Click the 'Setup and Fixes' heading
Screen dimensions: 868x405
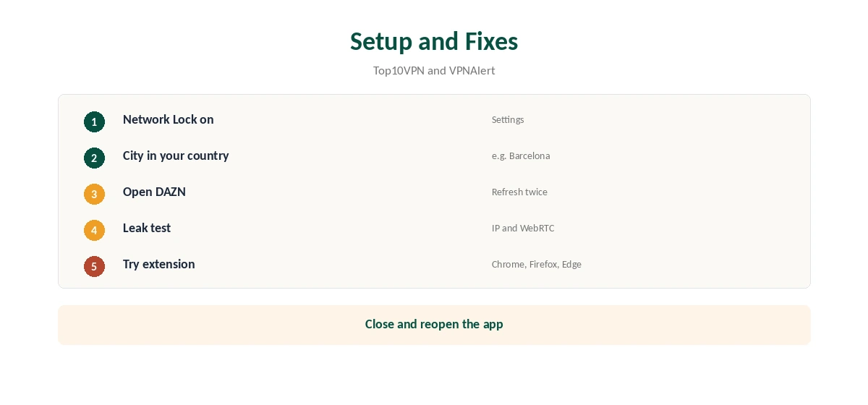pyautogui.click(x=434, y=41)
